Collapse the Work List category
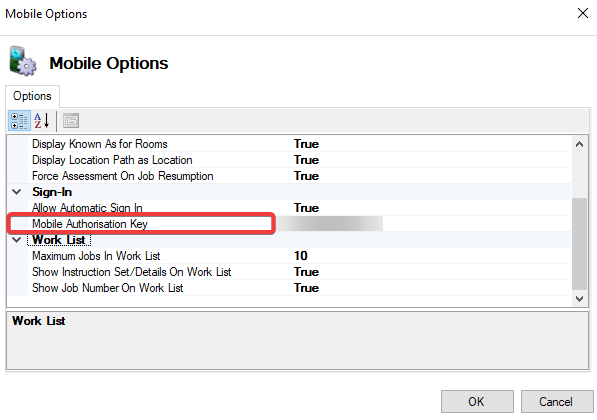This screenshot has height=420, width=597. coord(17,240)
